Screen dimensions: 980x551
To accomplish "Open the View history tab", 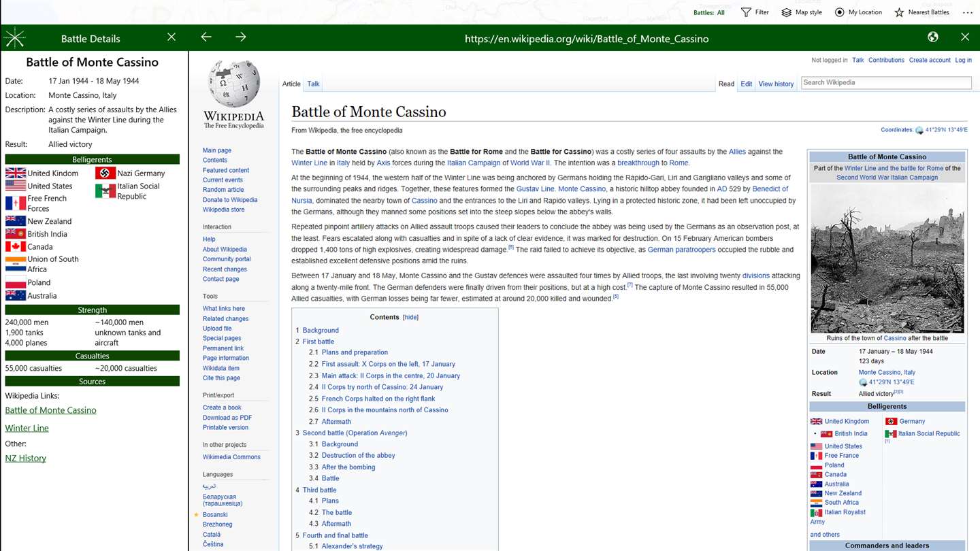I will pos(776,84).
